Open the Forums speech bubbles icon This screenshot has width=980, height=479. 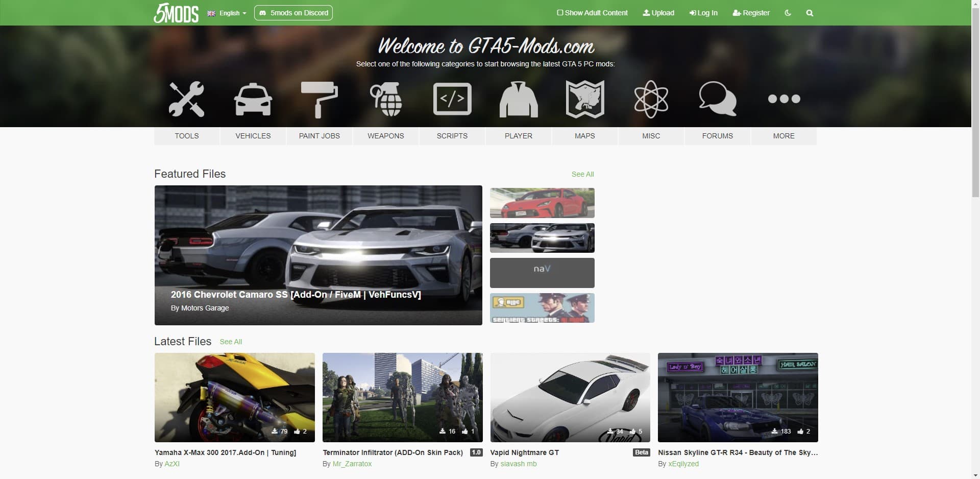717,99
